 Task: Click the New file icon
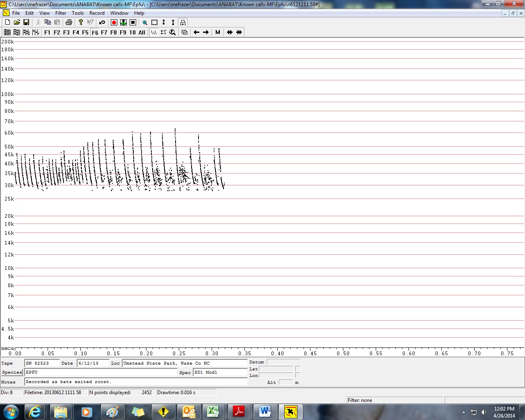coord(7,22)
